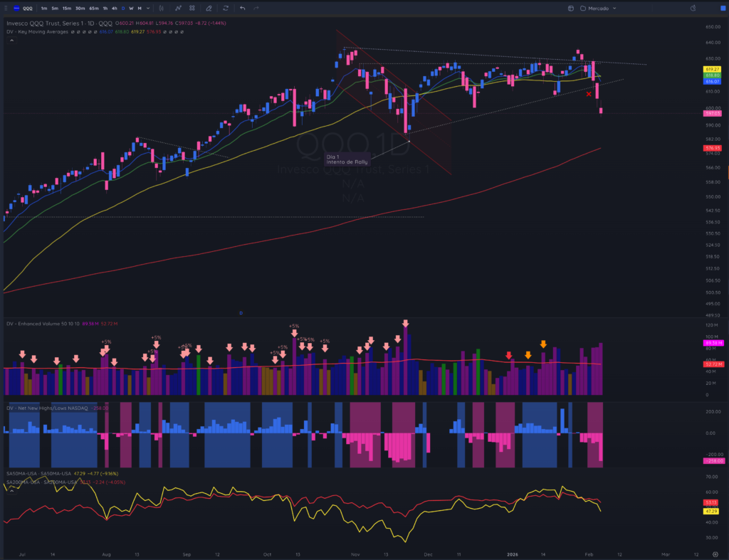Click the replay refresh icon
The height and width of the screenshot is (560, 729).
(x=226, y=8)
